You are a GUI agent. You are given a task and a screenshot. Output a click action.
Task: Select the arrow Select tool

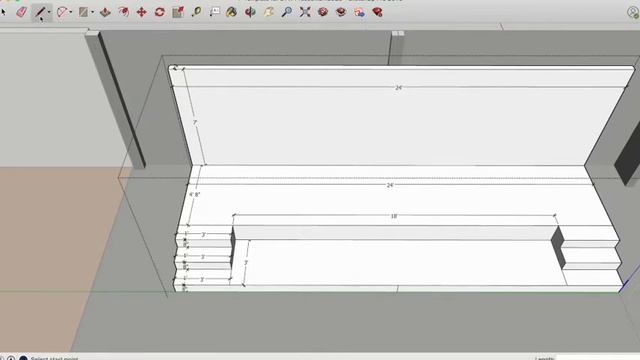click(3, 12)
